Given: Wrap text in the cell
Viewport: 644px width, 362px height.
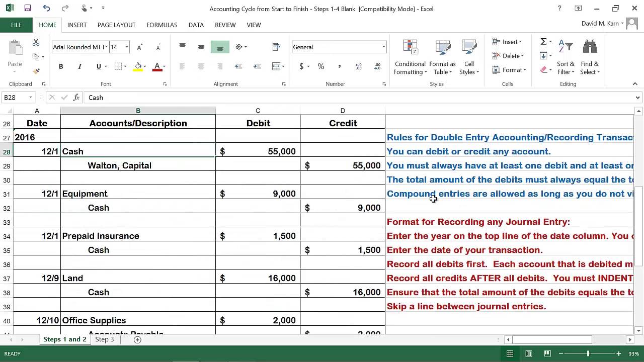Looking at the screenshot, I should click(x=276, y=47).
